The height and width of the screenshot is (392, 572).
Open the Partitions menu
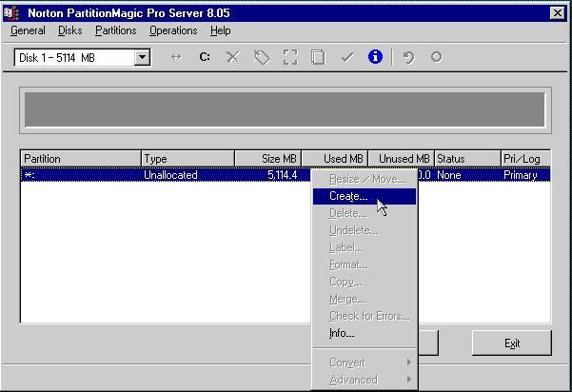pyautogui.click(x=116, y=30)
